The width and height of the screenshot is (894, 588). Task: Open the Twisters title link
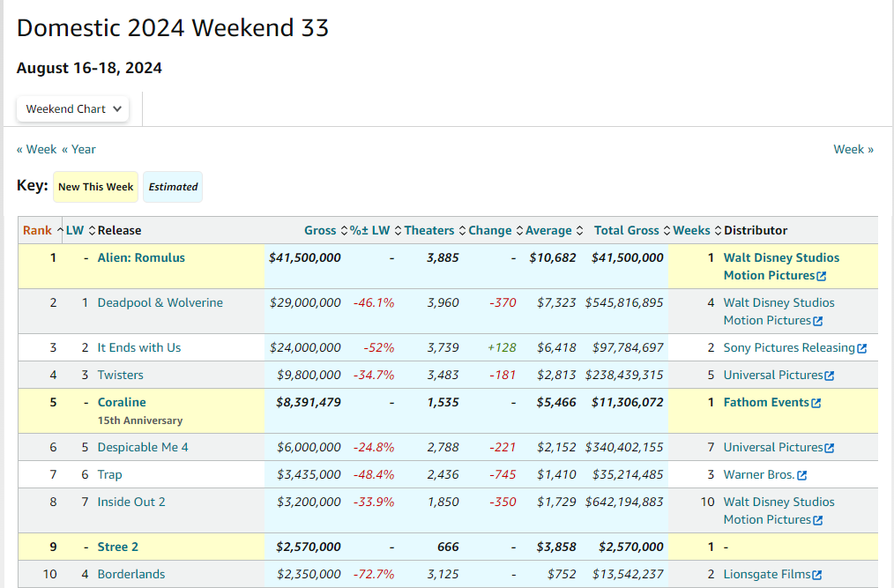pos(120,376)
